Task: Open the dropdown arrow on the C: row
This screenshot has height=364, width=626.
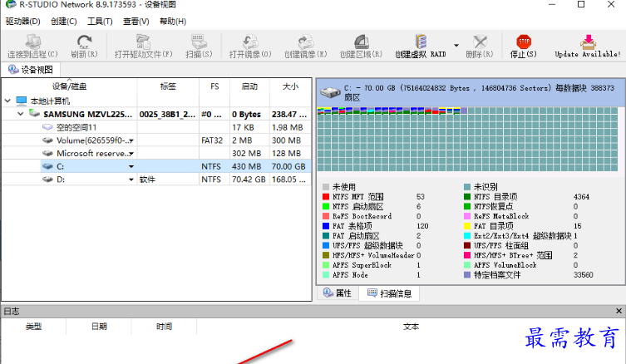Action: tap(131, 166)
